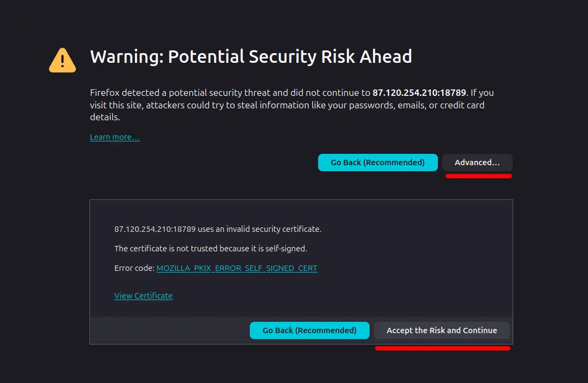Expand Advanced… to reveal certificate information
Screen dimensions: 588x383
pos(477,162)
